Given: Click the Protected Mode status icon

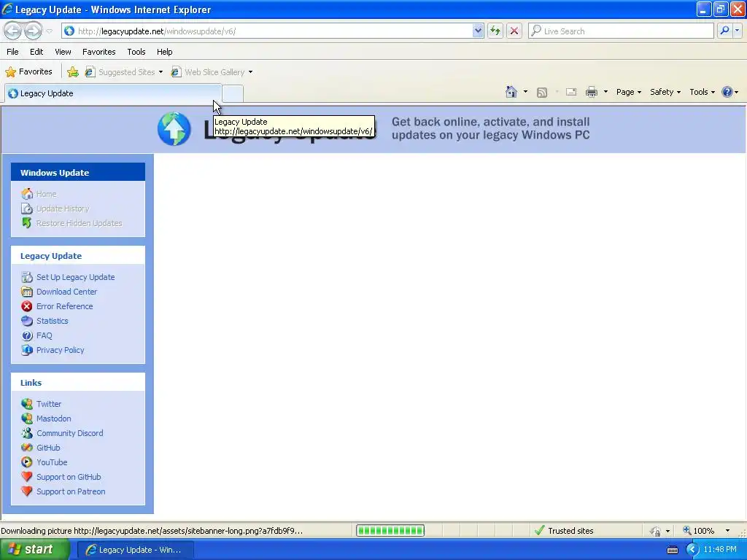Looking at the screenshot, I should [x=656, y=531].
